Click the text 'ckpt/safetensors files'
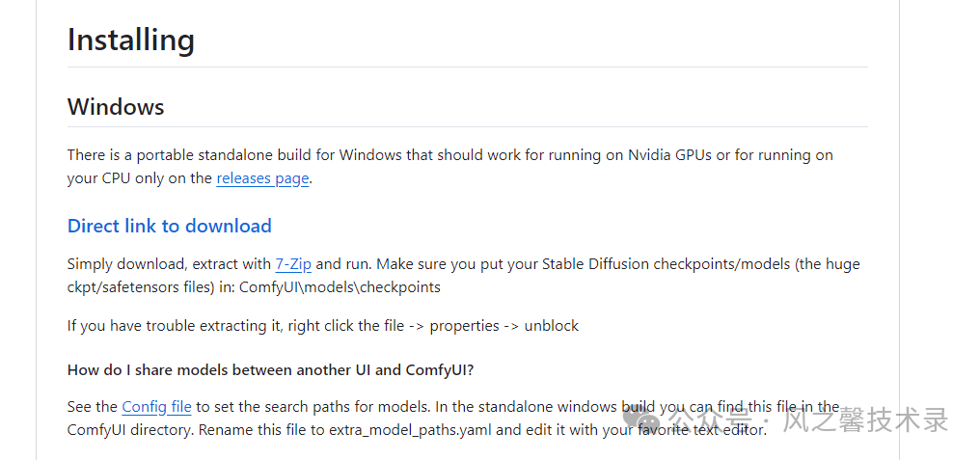Image resolution: width=980 pixels, height=460 pixels. pyautogui.click(x=145, y=287)
